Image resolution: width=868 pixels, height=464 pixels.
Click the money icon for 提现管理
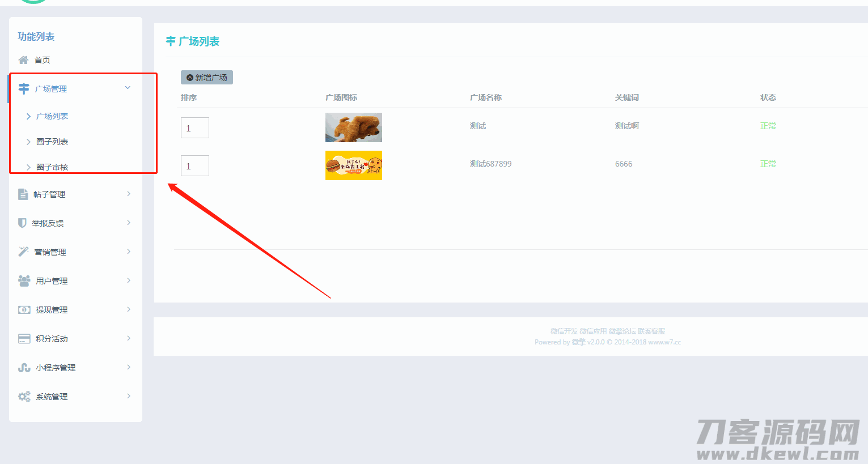(x=24, y=310)
